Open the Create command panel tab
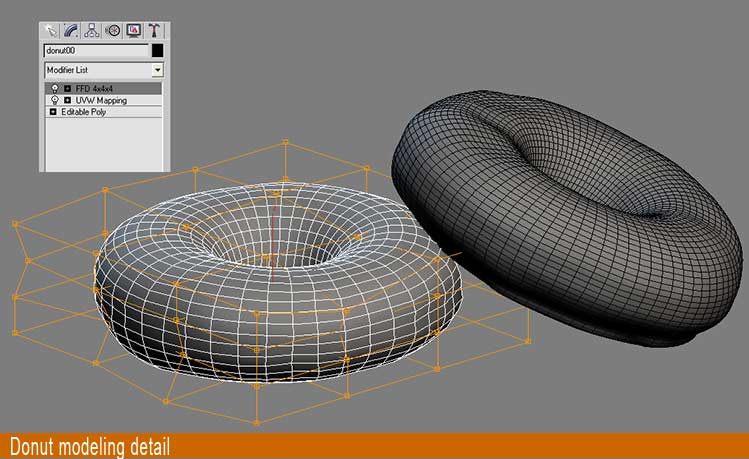 click(50, 31)
